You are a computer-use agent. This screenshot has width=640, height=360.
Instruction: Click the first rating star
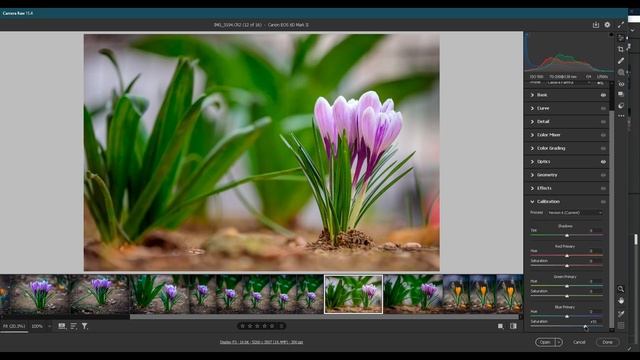(243, 326)
